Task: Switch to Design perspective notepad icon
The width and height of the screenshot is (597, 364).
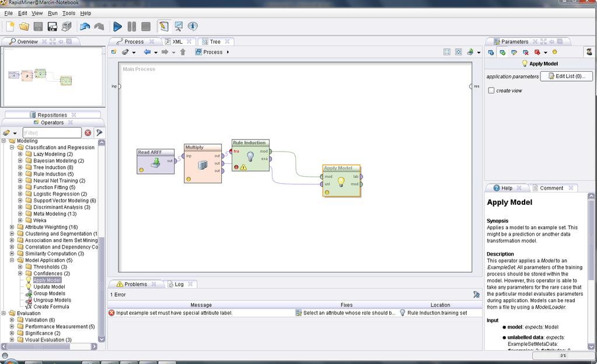Action: (164, 26)
